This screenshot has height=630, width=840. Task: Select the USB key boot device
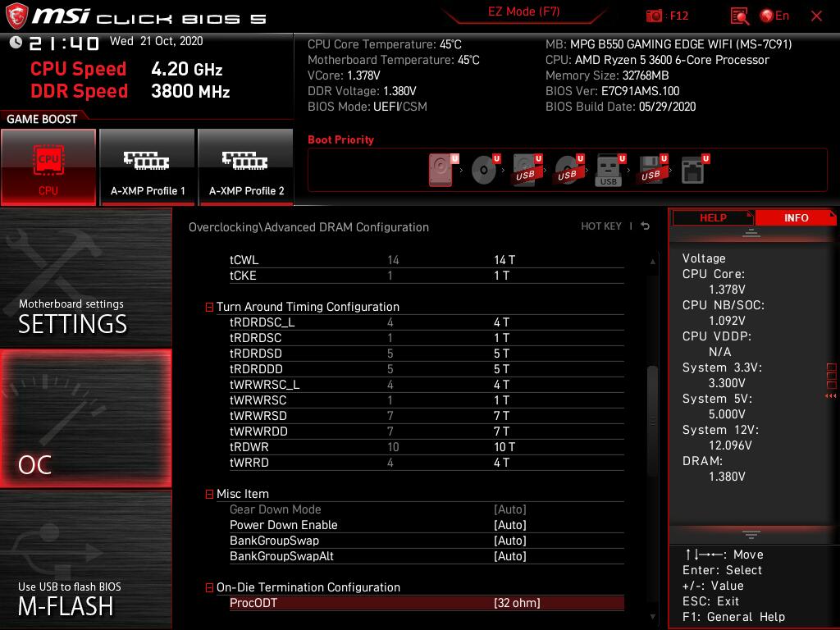610,170
